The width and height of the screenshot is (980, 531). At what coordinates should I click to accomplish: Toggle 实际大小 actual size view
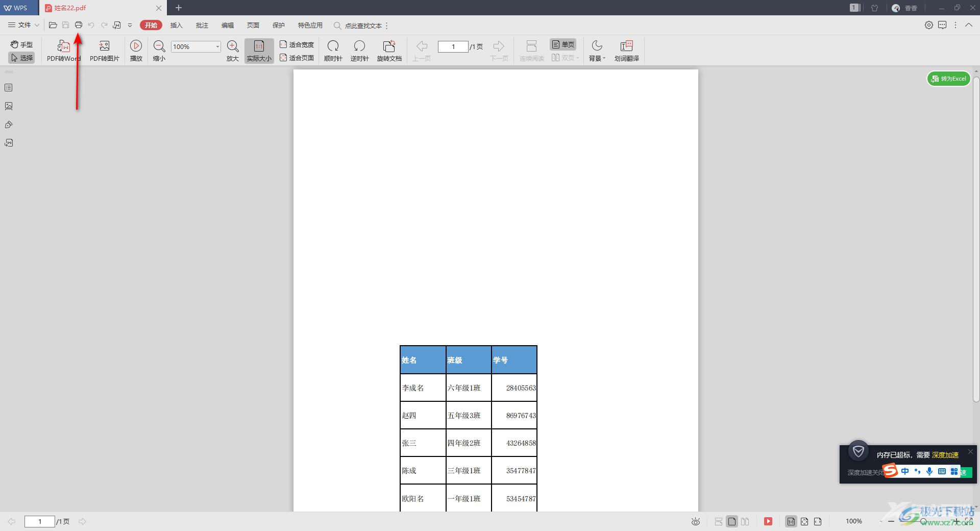[259, 51]
